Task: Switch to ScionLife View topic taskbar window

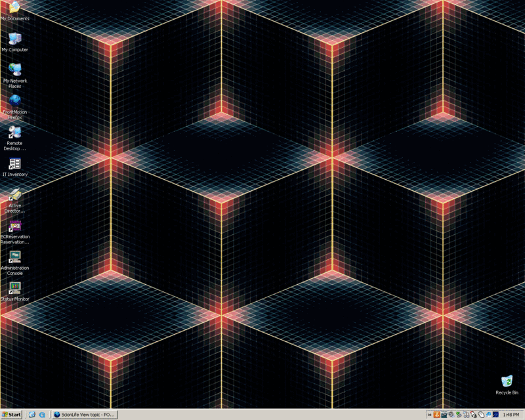Action: point(85,415)
